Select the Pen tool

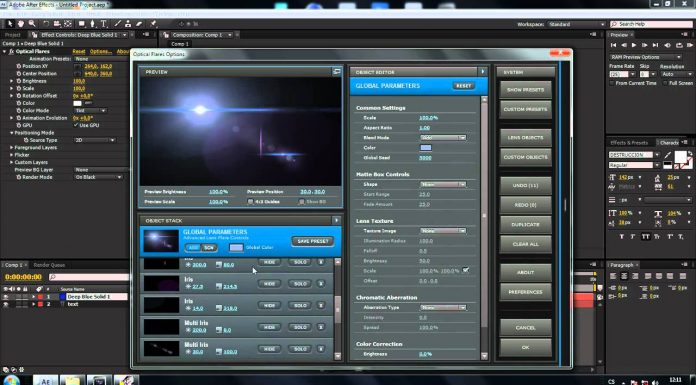click(x=93, y=24)
